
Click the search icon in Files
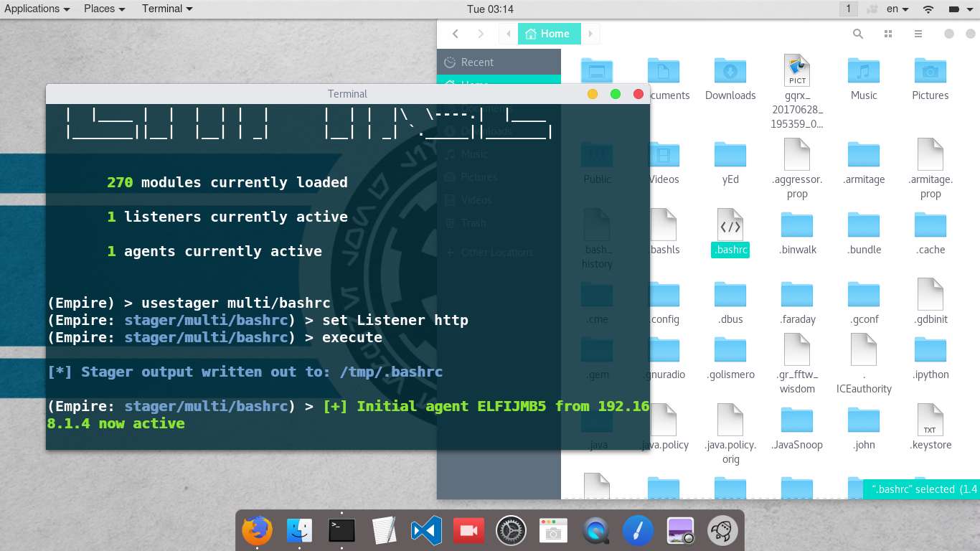point(857,34)
